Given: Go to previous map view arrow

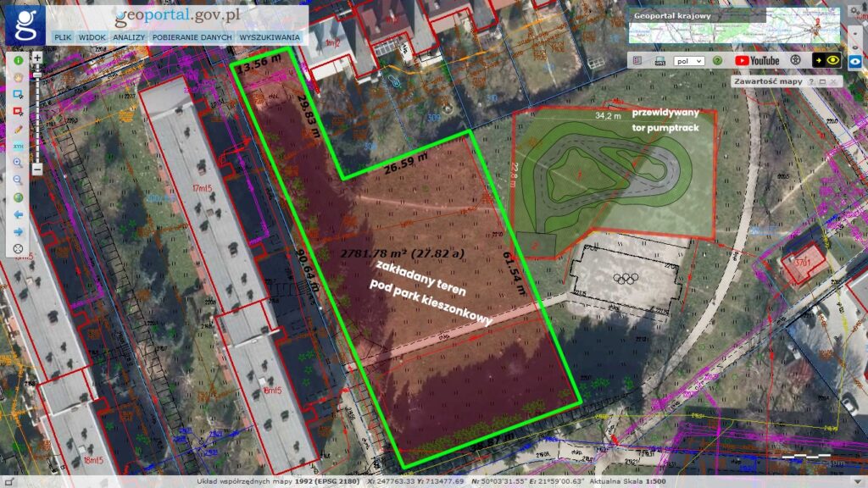Looking at the screenshot, I should coord(17,214).
